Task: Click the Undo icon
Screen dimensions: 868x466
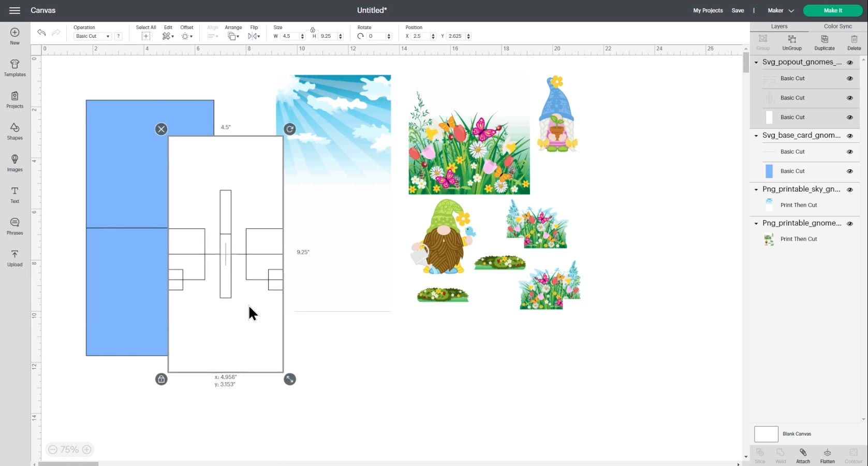Action: coord(41,33)
